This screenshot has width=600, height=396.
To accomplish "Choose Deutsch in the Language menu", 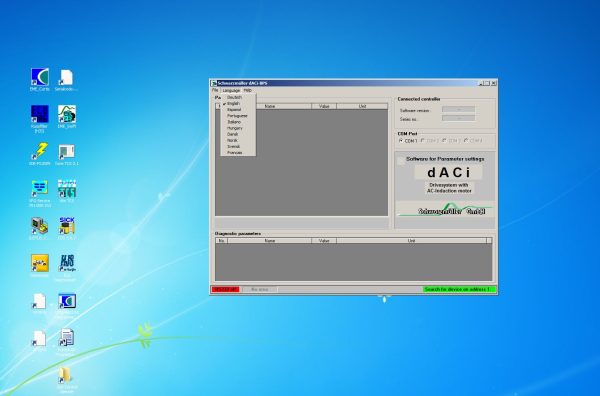I will pyautogui.click(x=238, y=97).
